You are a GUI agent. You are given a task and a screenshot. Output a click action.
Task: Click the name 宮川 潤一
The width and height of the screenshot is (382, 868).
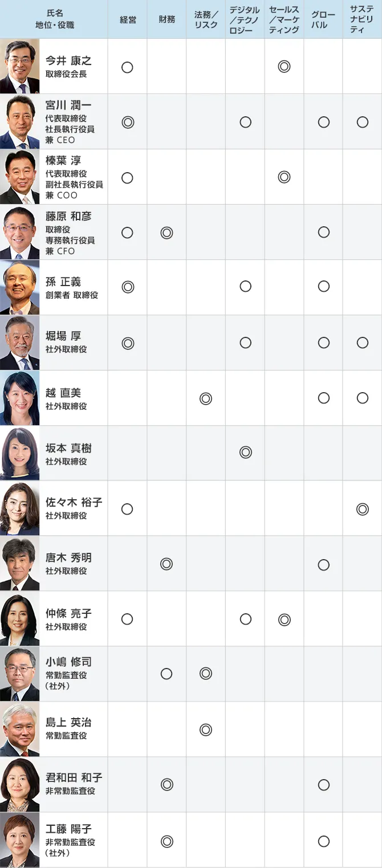[68, 105]
